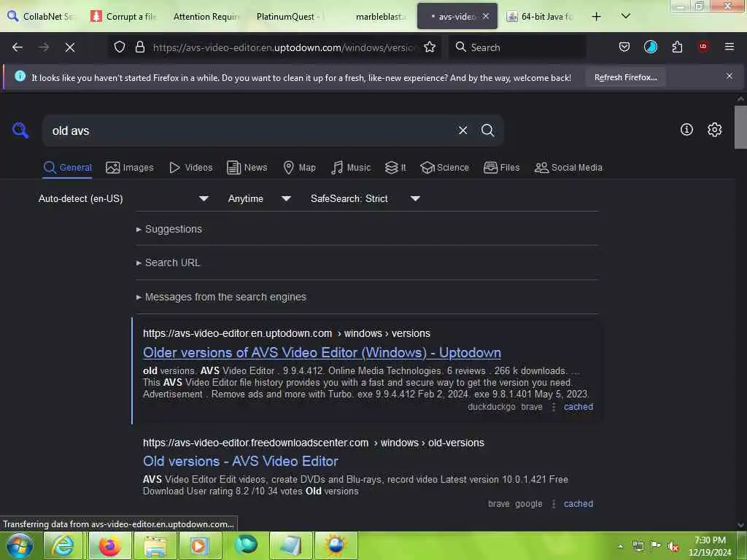This screenshot has height=560, width=747.
Task: Stop loading the page with the X button
Action: pyautogui.click(x=69, y=47)
